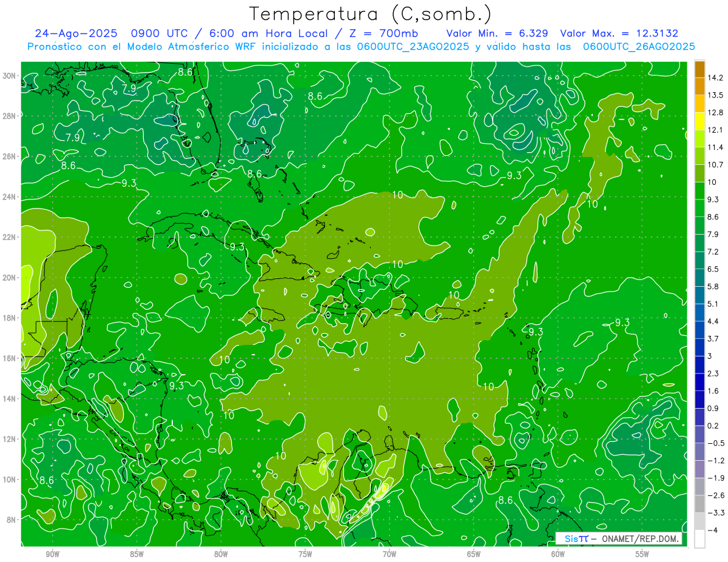Image resolution: width=728 pixels, height=562 pixels.
Task: Click the 6.5 value on the color legend
Action: (x=713, y=269)
